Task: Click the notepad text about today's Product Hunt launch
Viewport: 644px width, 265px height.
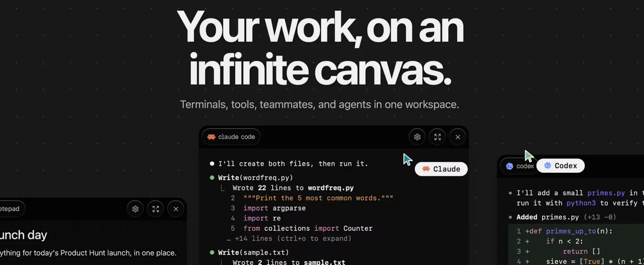Action: coord(88,253)
